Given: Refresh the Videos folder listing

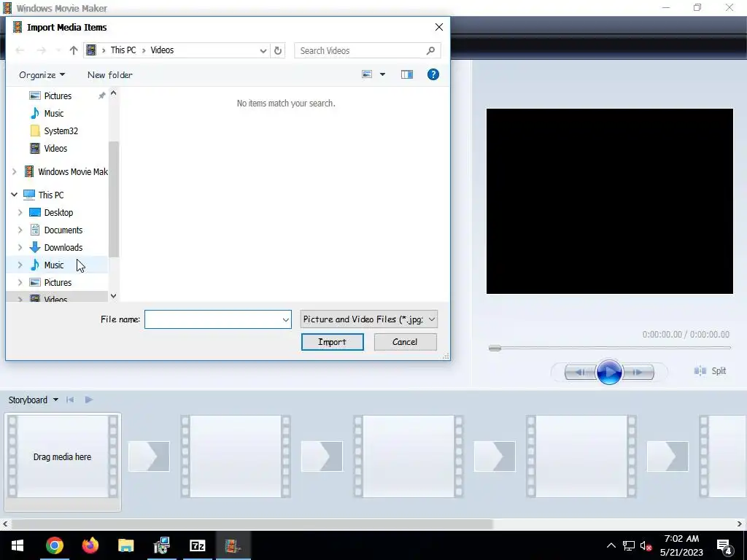Looking at the screenshot, I should (278, 50).
